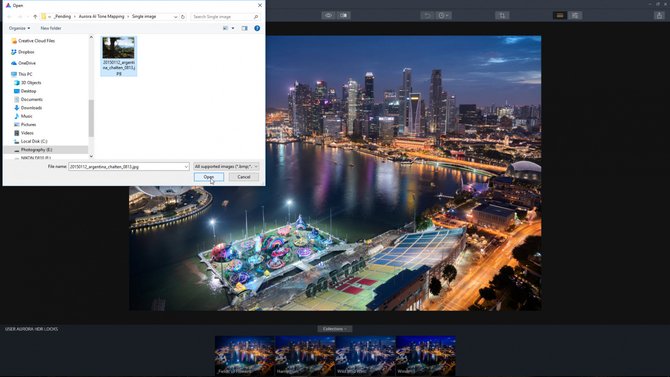Expand the File name history dropdown arrow

[186, 166]
